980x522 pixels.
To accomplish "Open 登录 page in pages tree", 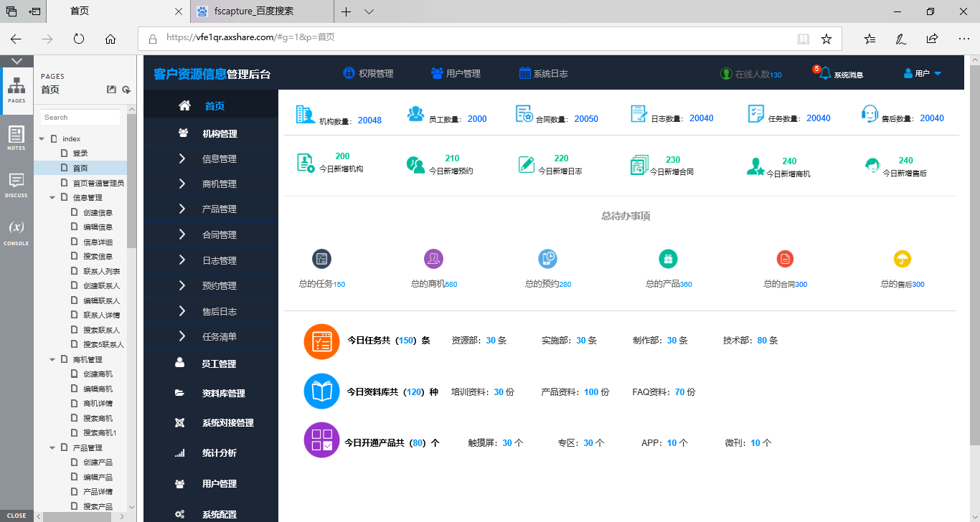I will tap(80, 153).
